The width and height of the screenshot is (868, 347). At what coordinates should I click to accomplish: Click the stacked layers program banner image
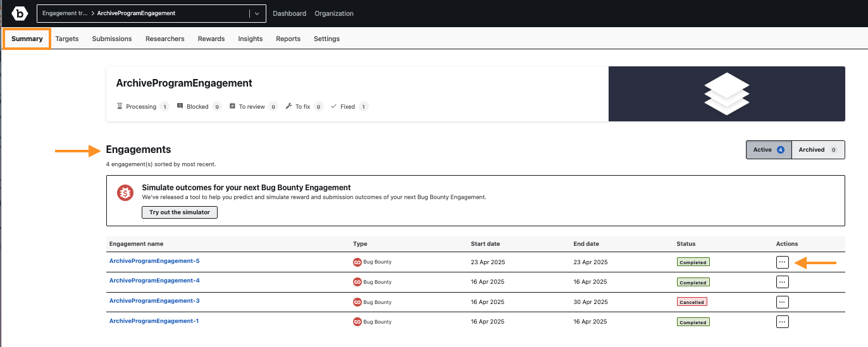coord(726,94)
